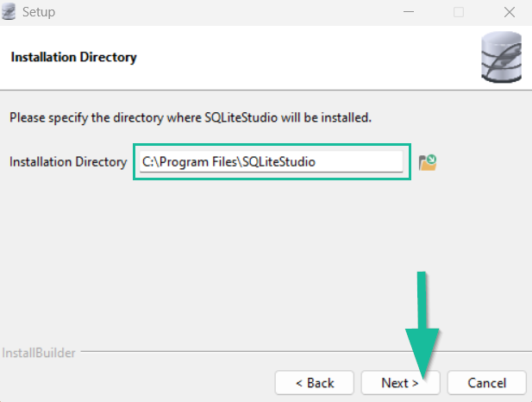Cancel the SQLiteStudio setup
This screenshot has width=532, height=402.
tap(486, 382)
